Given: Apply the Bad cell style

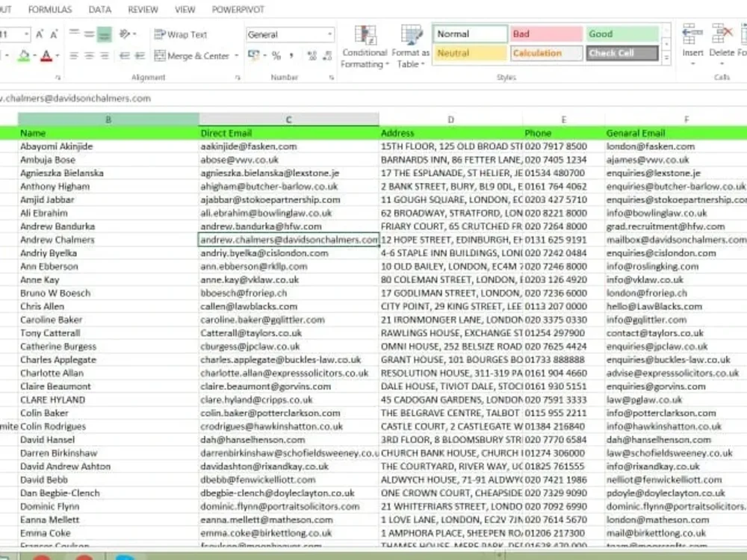Looking at the screenshot, I should (546, 34).
